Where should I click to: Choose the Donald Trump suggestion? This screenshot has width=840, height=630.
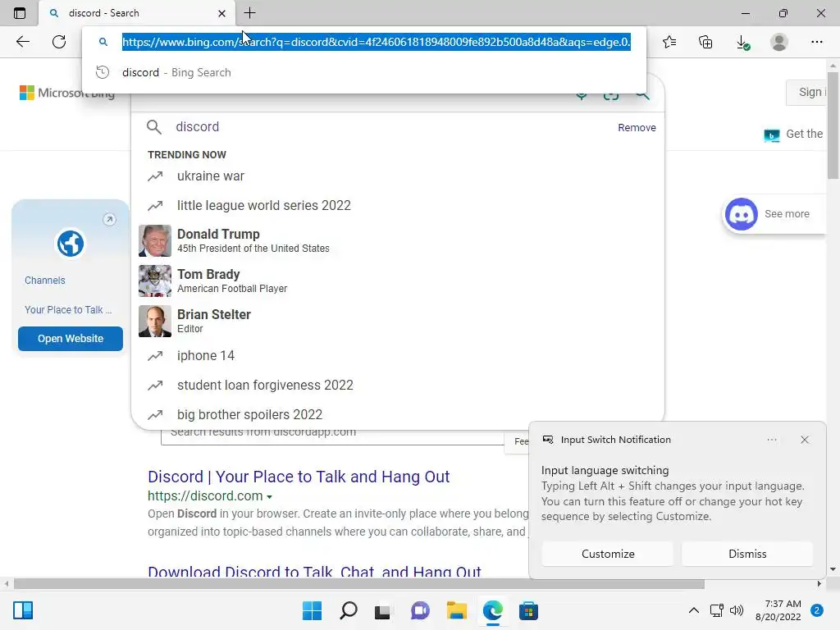tap(398, 240)
